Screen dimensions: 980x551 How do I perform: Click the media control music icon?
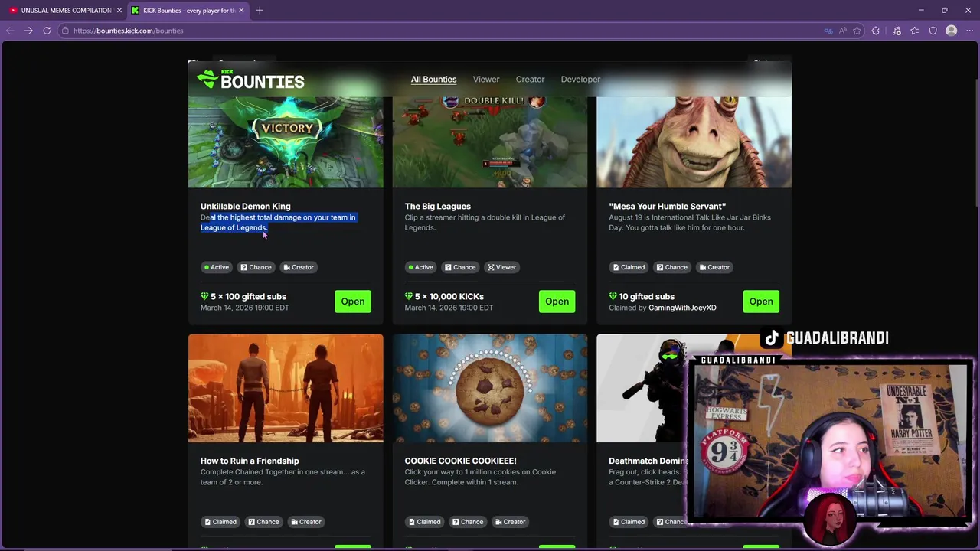point(897,31)
